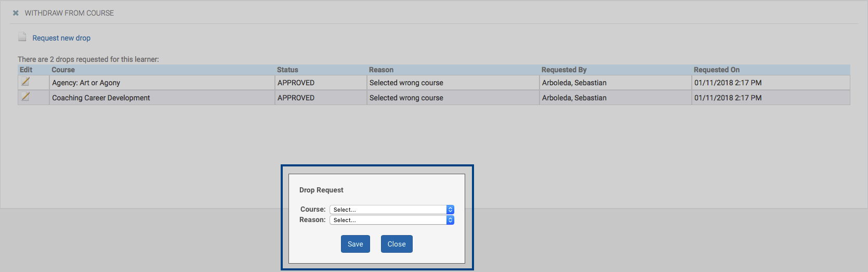The width and height of the screenshot is (868, 272).
Task: Select the Reason column header
Action: 381,70
